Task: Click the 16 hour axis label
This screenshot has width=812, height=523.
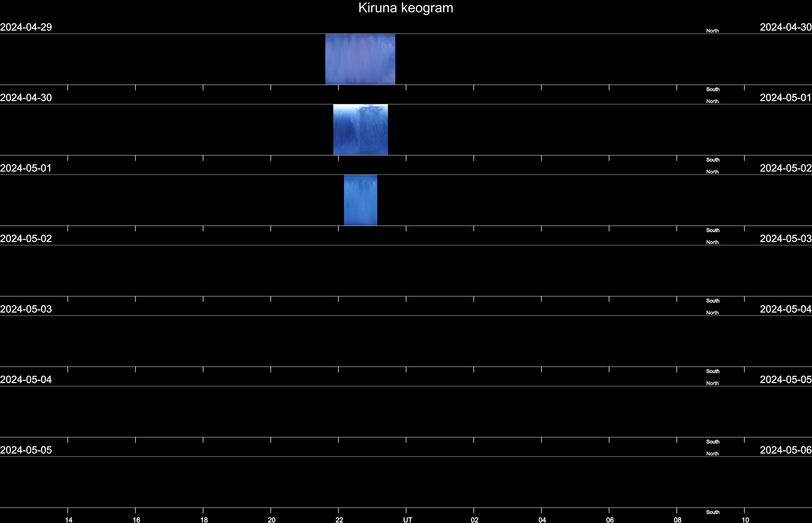Action: click(x=136, y=520)
